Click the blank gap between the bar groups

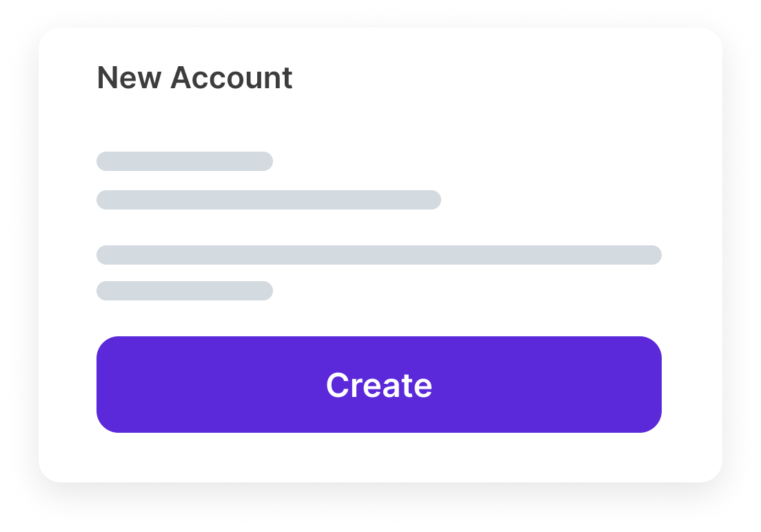tap(379, 227)
